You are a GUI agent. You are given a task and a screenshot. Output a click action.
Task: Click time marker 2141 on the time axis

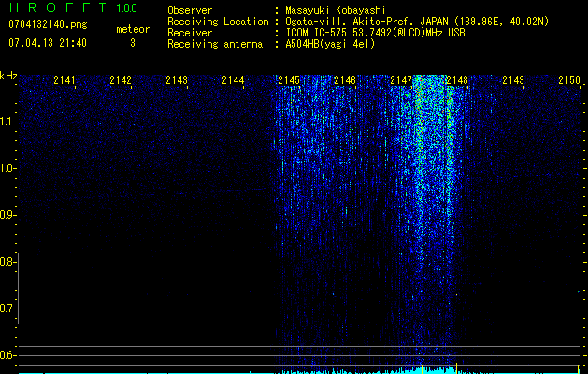click(x=65, y=80)
